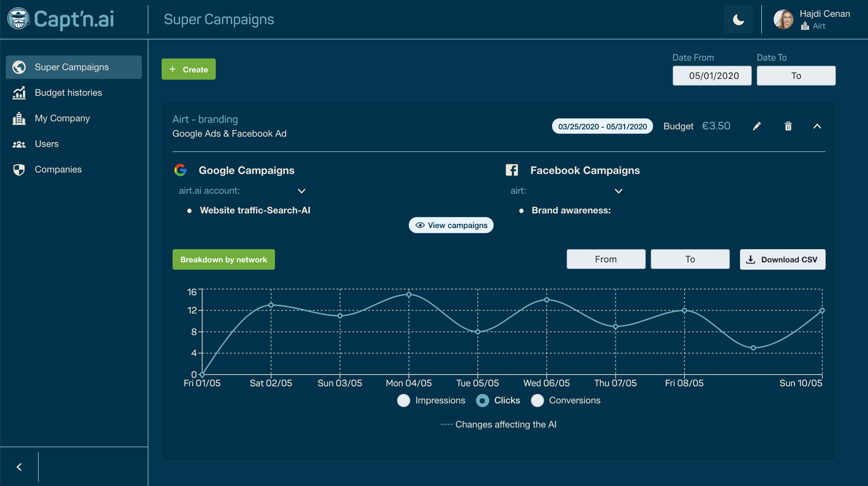Click the Brand awareness campaign text

(x=571, y=210)
